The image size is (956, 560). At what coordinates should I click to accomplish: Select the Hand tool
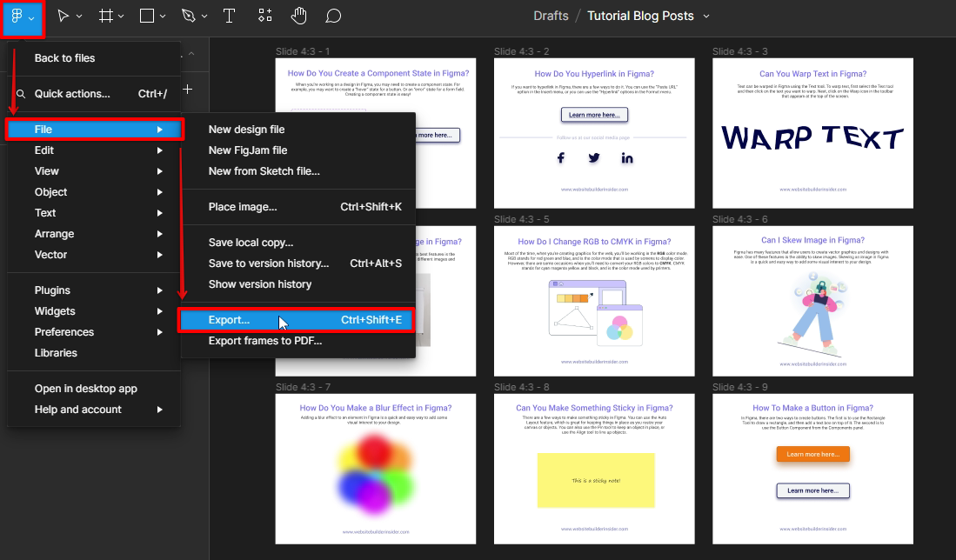[x=298, y=17]
